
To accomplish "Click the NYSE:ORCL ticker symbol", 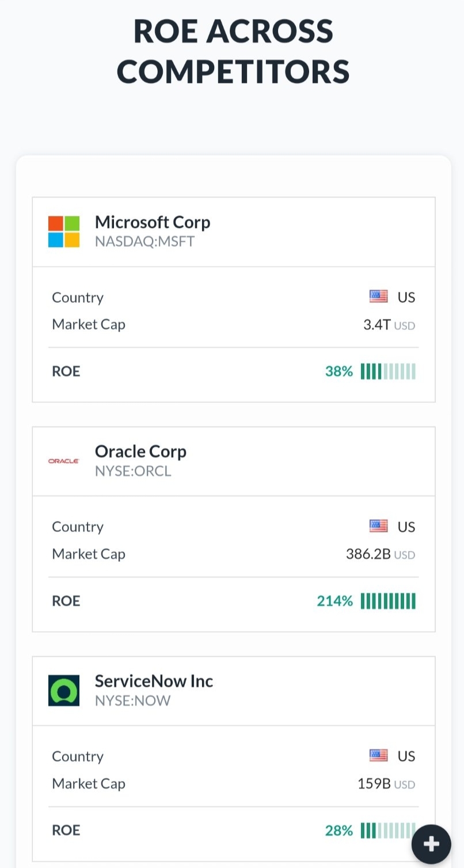I will point(133,471).
